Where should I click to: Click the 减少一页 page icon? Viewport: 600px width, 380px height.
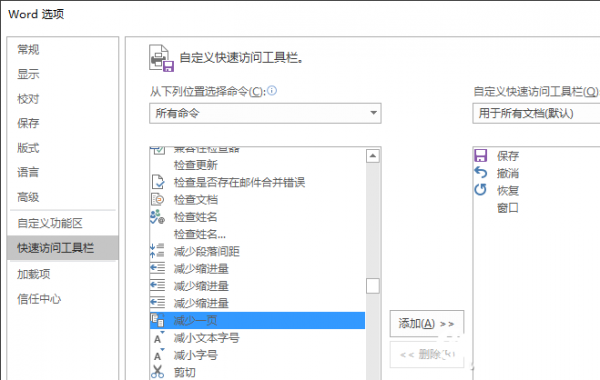157,320
